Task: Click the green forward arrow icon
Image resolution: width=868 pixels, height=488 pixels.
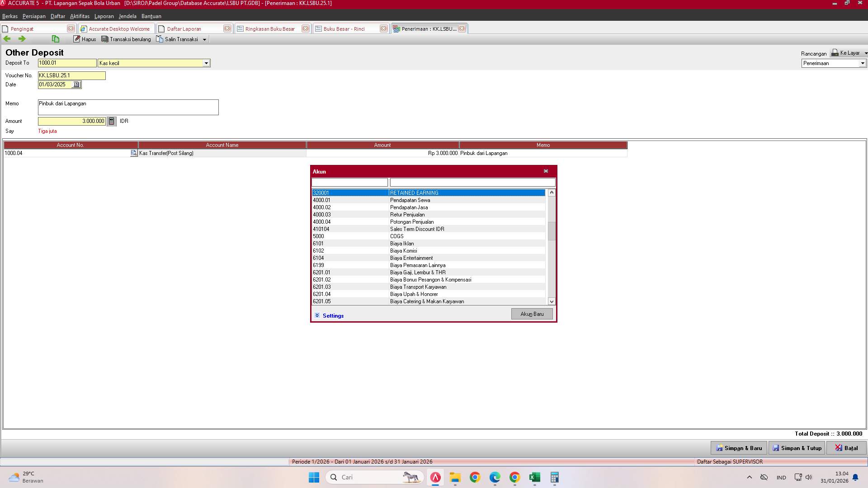Action: pos(21,39)
